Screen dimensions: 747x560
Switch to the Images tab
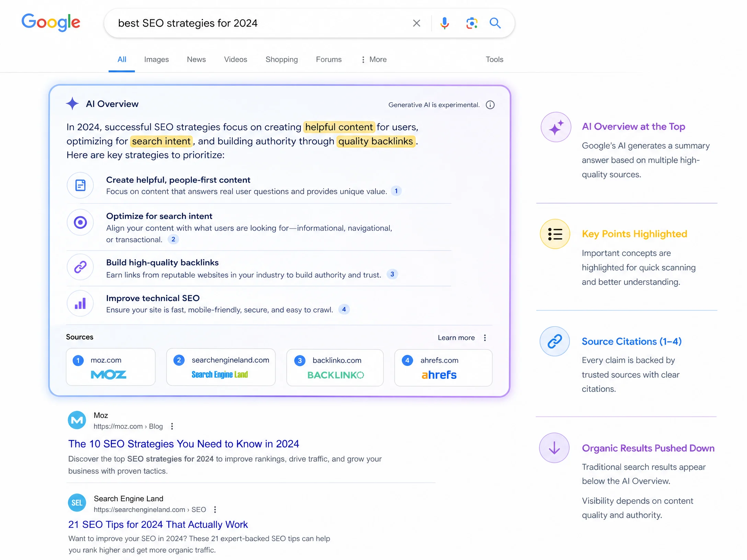pyautogui.click(x=157, y=59)
